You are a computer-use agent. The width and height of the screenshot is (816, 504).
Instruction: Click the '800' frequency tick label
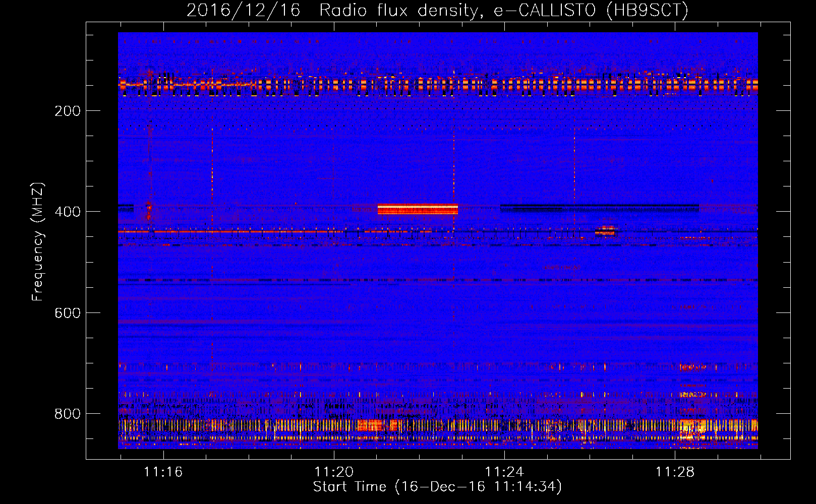[68, 414]
